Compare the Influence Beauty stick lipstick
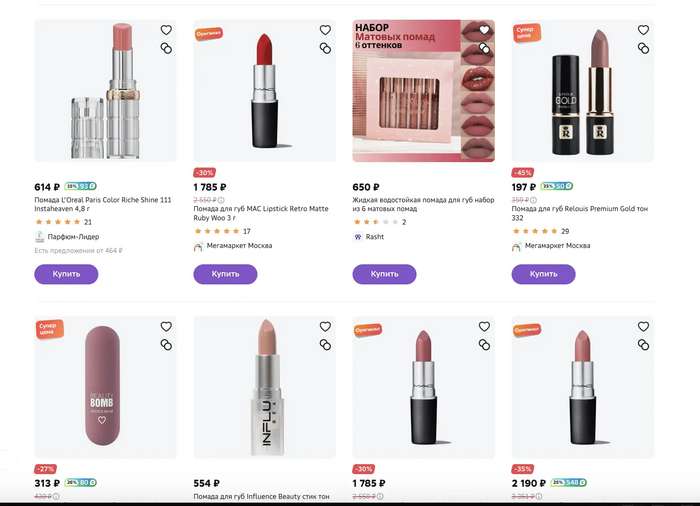 [x=325, y=345]
